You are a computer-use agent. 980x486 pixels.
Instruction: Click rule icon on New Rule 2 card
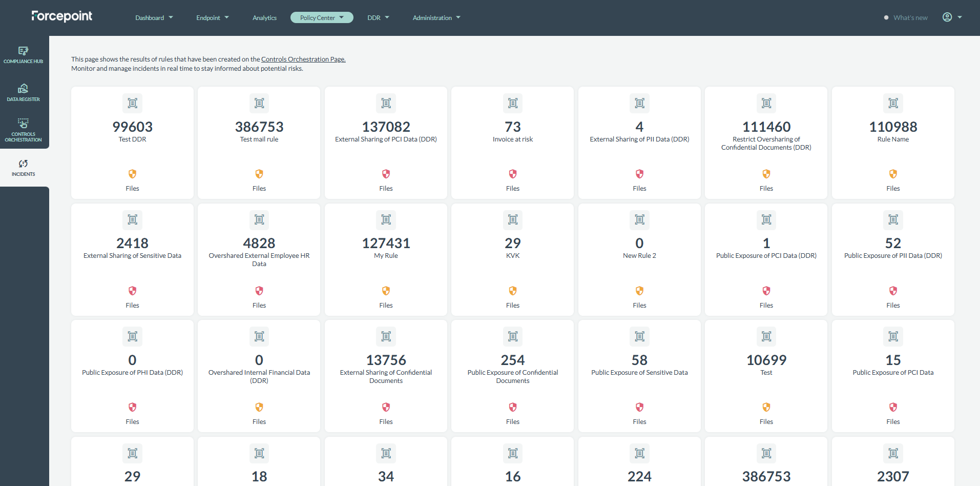pyautogui.click(x=640, y=220)
